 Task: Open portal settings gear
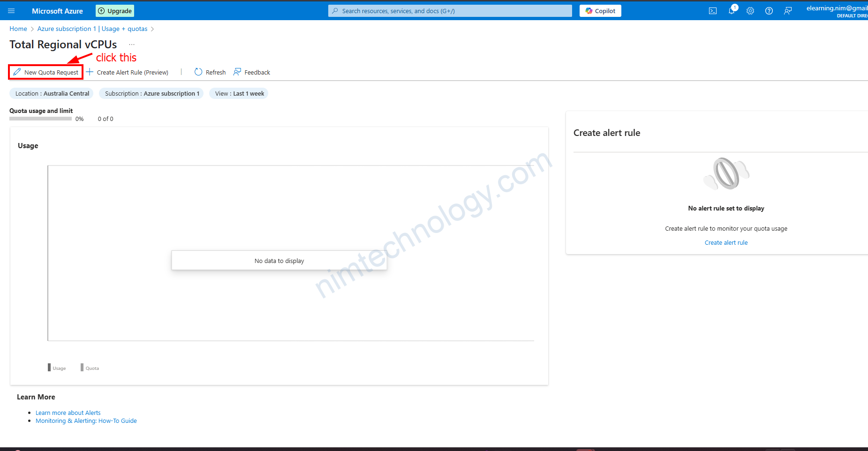coord(750,11)
